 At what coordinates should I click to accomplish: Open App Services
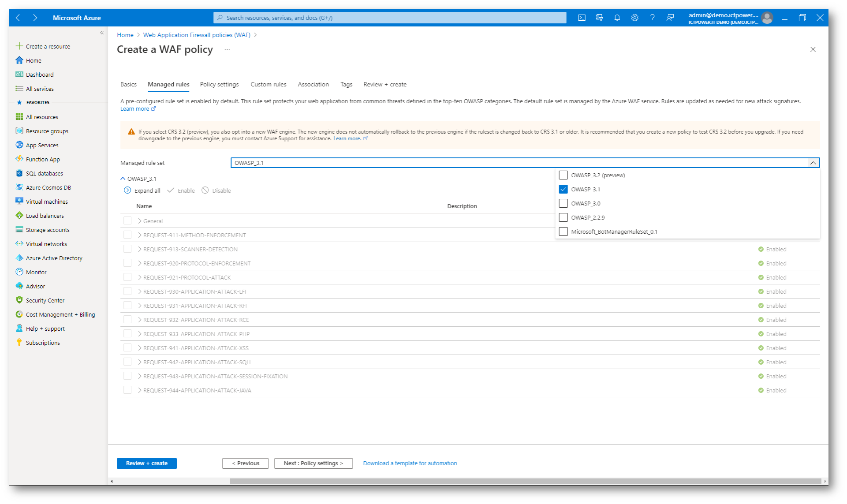tap(42, 145)
